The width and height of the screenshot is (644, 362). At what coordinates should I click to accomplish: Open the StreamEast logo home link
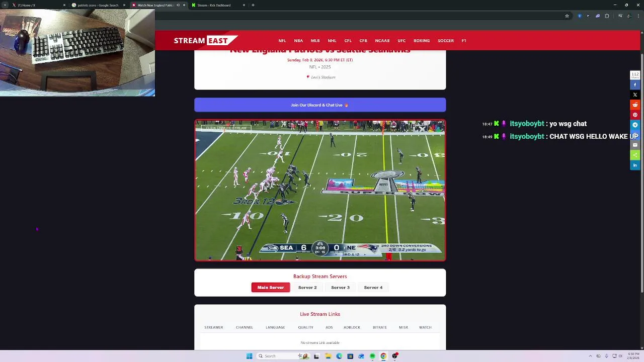205,40
